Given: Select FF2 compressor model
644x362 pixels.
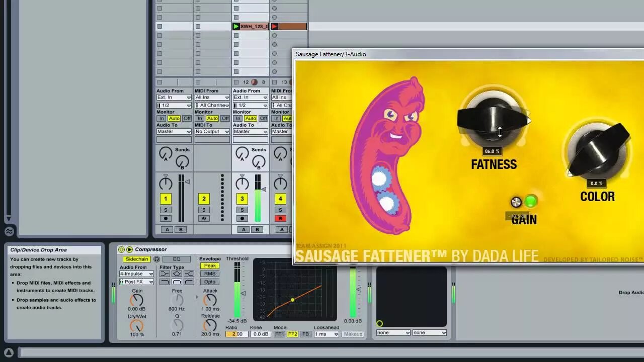Looking at the screenshot, I should point(292,334).
